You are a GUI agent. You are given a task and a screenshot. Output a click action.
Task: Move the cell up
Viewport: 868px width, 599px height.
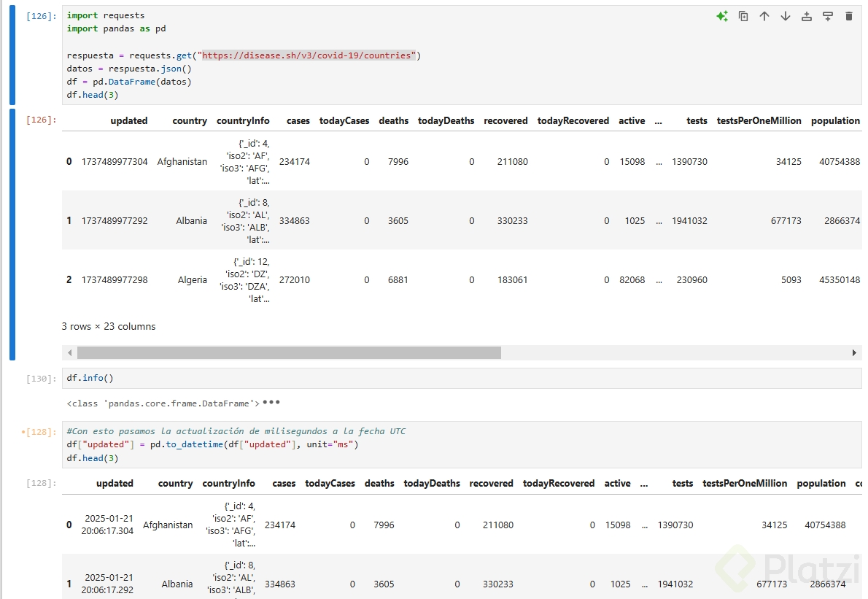[x=764, y=16]
